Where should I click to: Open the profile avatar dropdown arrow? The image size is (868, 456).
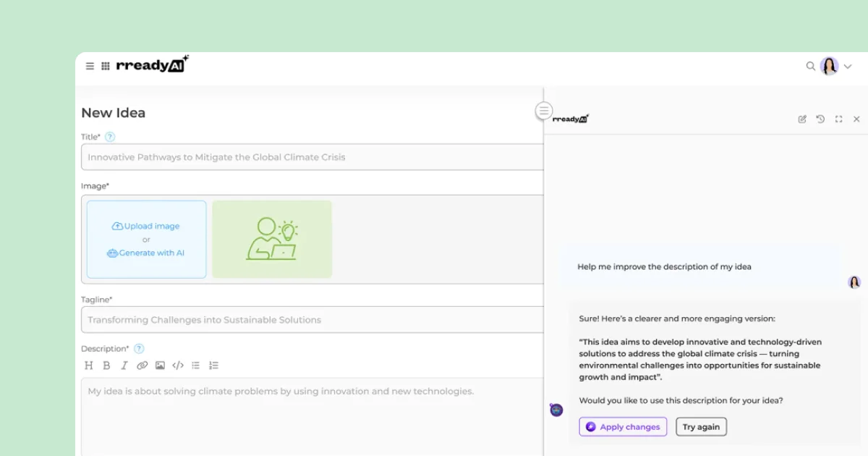(848, 66)
